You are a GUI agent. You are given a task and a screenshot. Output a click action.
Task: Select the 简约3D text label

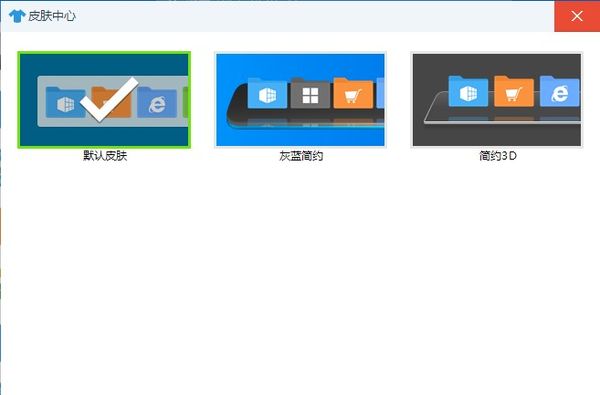(497, 156)
